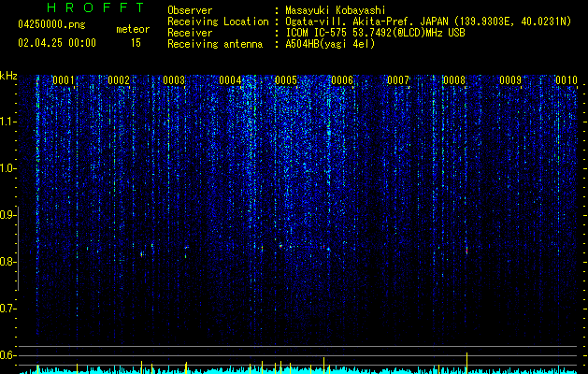Image resolution: width=588 pixels, height=374 pixels.
Task: Click time marker 0006
Action: pyautogui.click(x=342, y=80)
